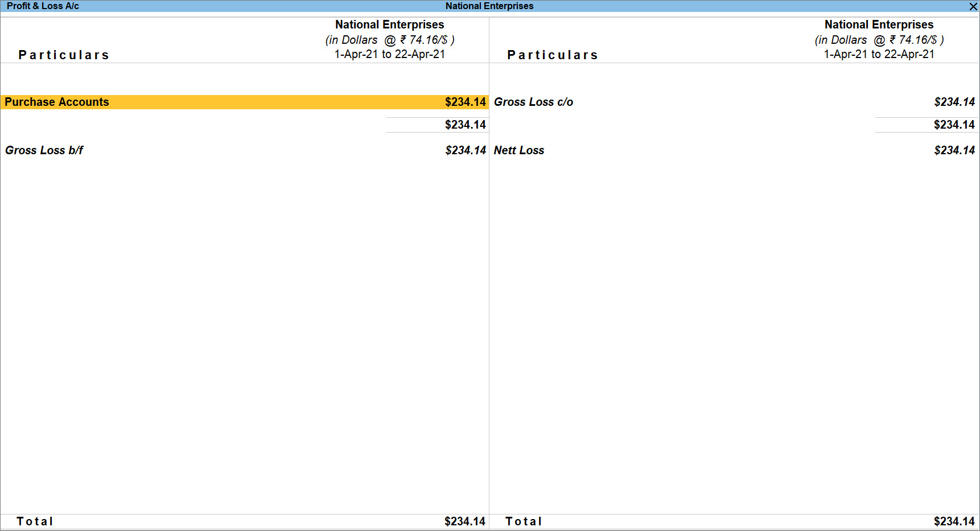The height and width of the screenshot is (531, 980).
Task: Click the Gross Loss c/o amount
Action: coord(954,102)
